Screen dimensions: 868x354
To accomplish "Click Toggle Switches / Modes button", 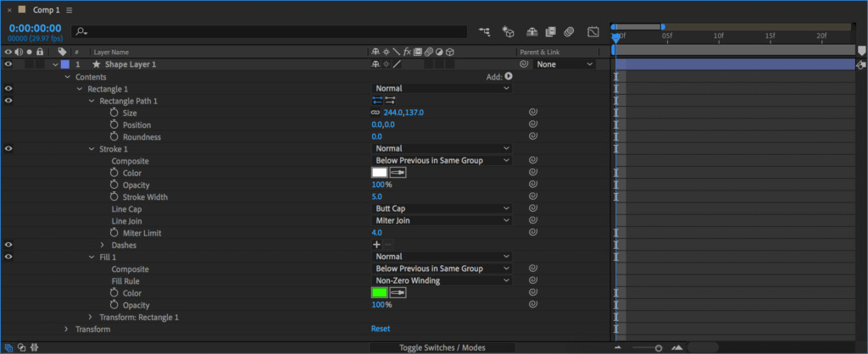I will point(442,348).
